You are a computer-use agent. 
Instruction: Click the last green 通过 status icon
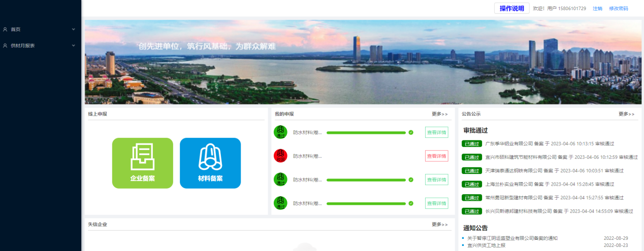tap(280, 203)
